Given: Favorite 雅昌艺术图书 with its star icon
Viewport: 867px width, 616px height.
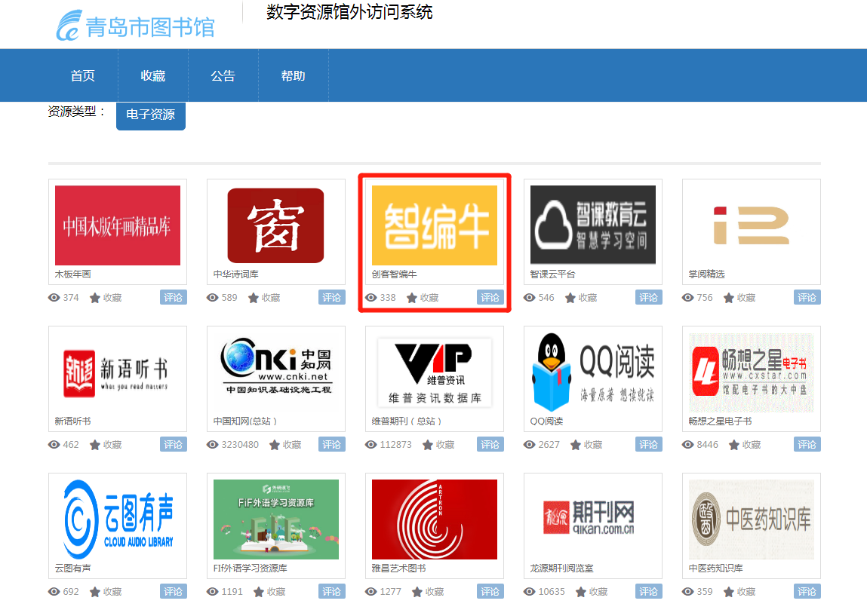Looking at the screenshot, I should click(417, 592).
